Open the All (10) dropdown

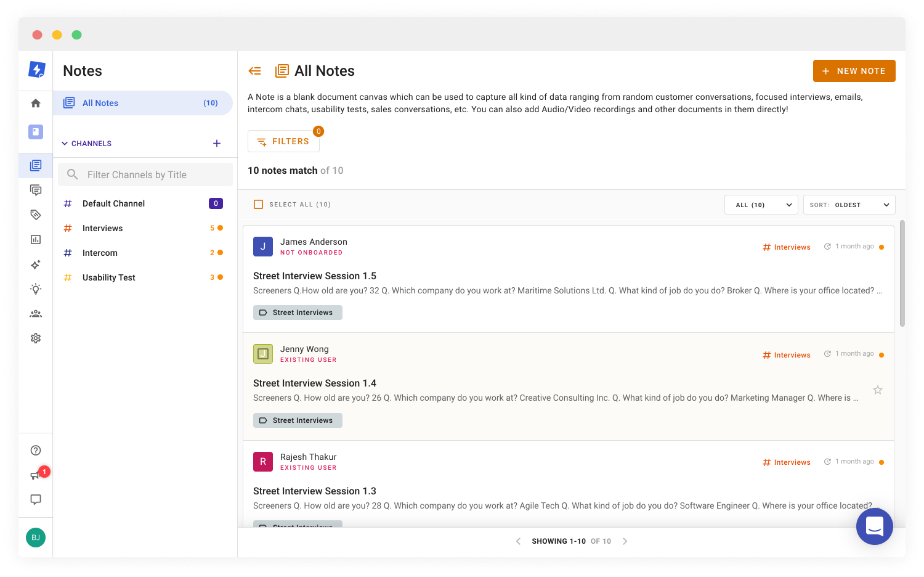coord(761,205)
